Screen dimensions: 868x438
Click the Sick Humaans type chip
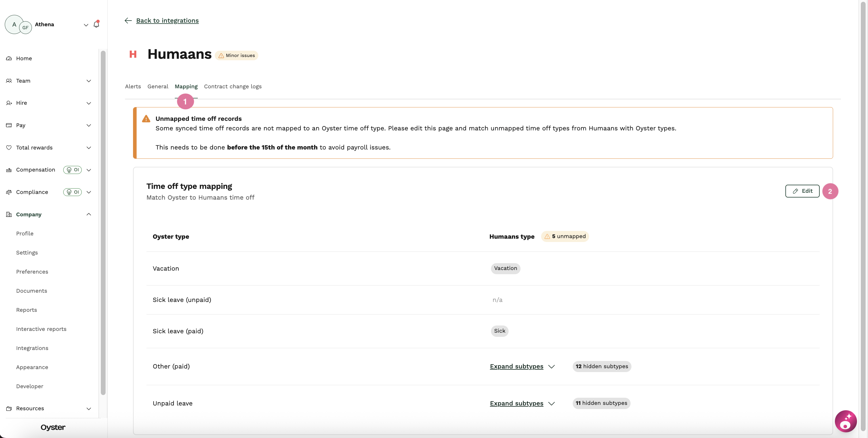499,331
